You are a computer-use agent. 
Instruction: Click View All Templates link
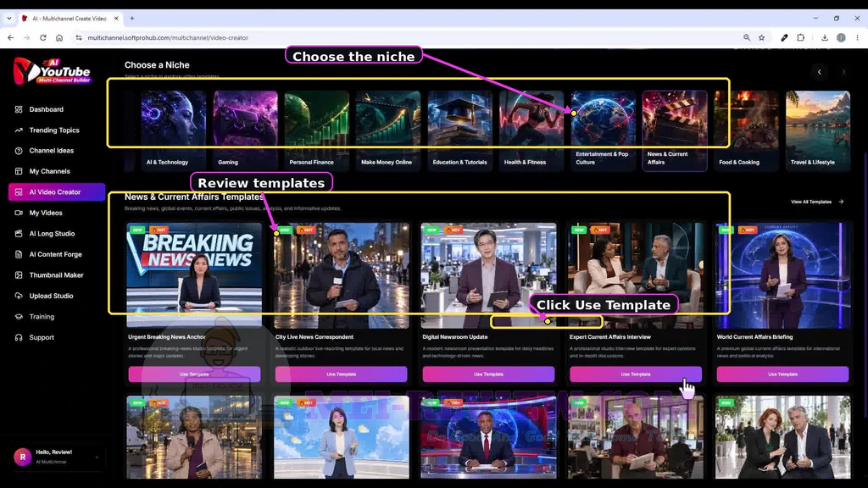817,202
